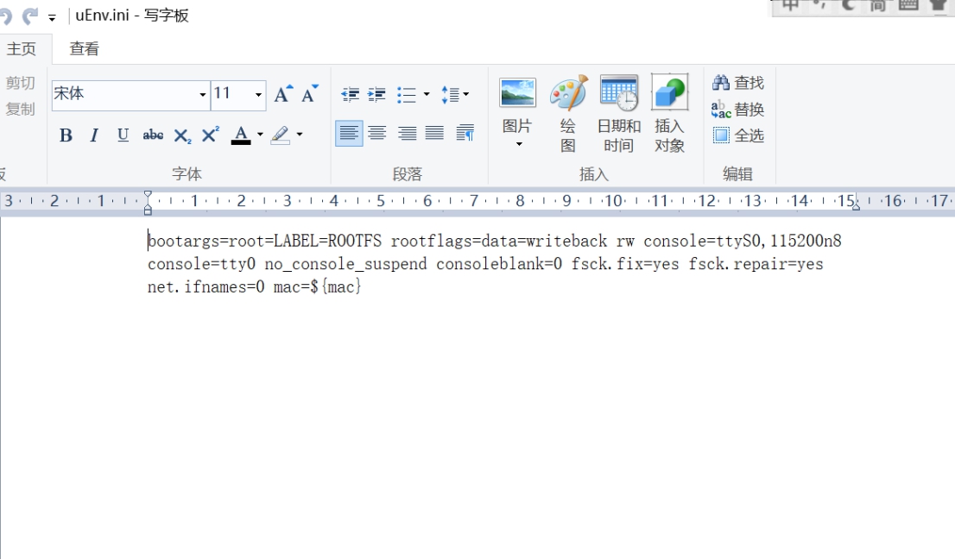
Task: Apply the text highlight color marker
Action: coord(280,135)
